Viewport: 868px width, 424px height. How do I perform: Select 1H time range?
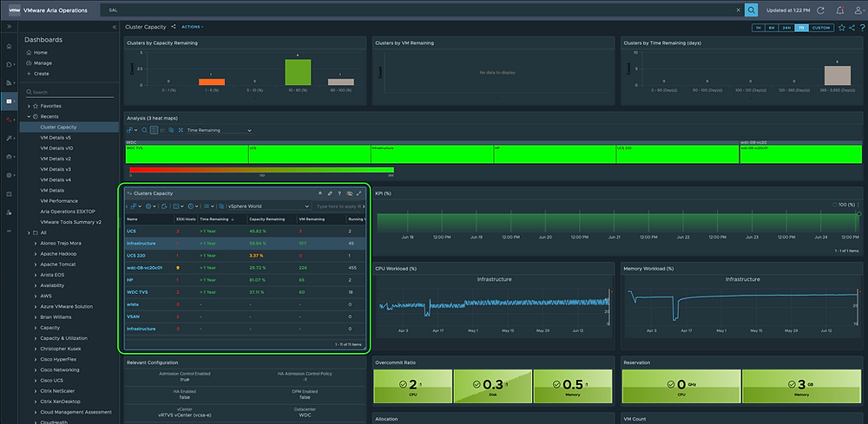[x=759, y=28]
